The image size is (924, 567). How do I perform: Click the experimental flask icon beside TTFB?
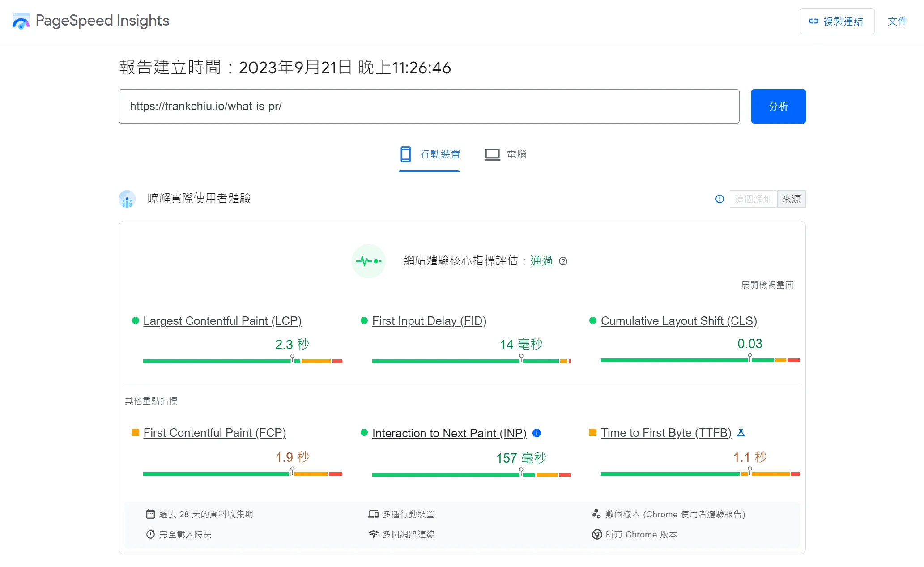pos(741,433)
